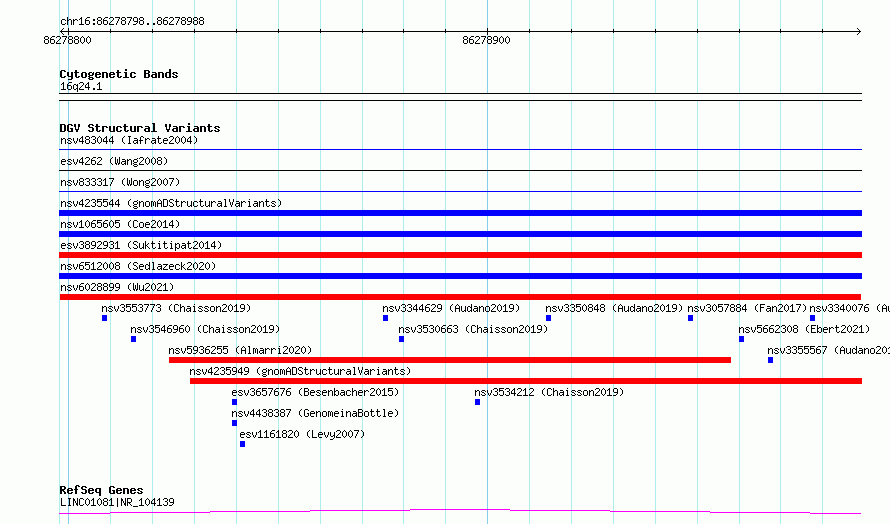The height and width of the screenshot is (524, 890).
Task: Click blue marker under nsv3350848 (Audano2019)
Action: click(x=548, y=318)
